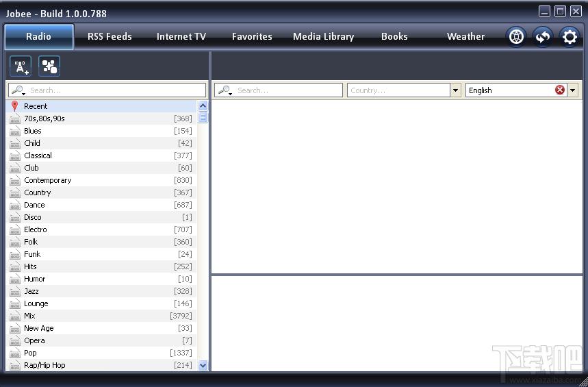The height and width of the screenshot is (387, 588).
Task: Click the genre list scroll down arrow
Action: [x=203, y=365]
